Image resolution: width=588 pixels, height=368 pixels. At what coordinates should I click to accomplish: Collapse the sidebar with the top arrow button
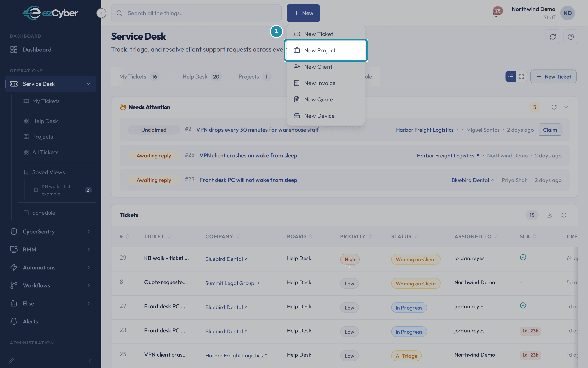pyautogui.click(x=101, y=13)
